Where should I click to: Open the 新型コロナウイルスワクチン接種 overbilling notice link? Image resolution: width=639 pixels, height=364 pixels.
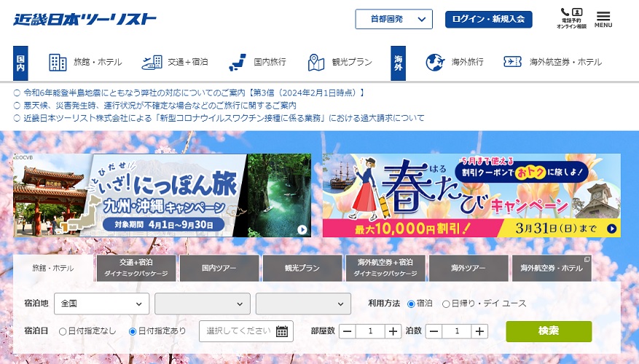[x=224, y=118]
